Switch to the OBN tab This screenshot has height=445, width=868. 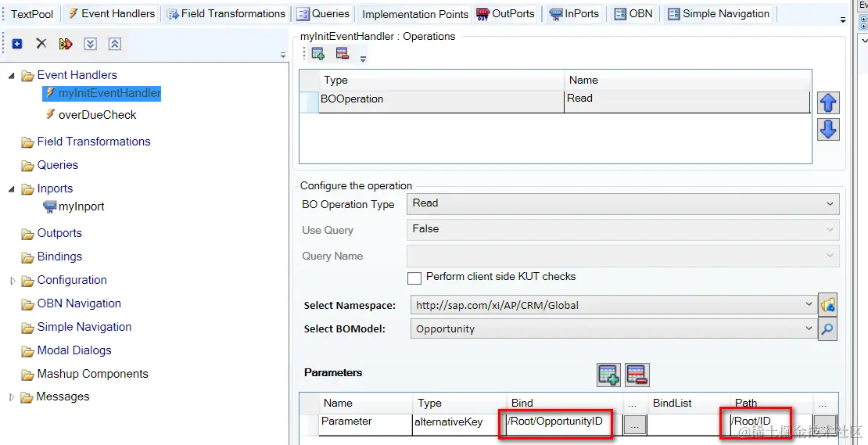tap(634, 14)
